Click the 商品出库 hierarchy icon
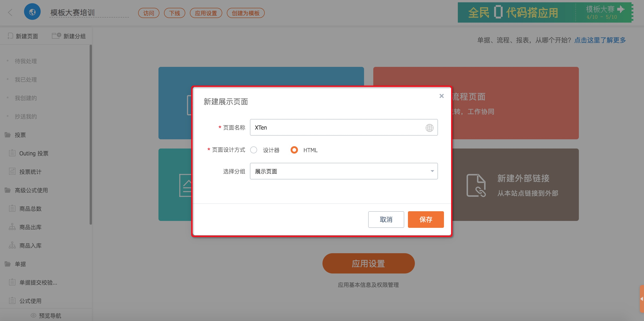644x321 pixels. pyautogui.click(x=12, y=227)
